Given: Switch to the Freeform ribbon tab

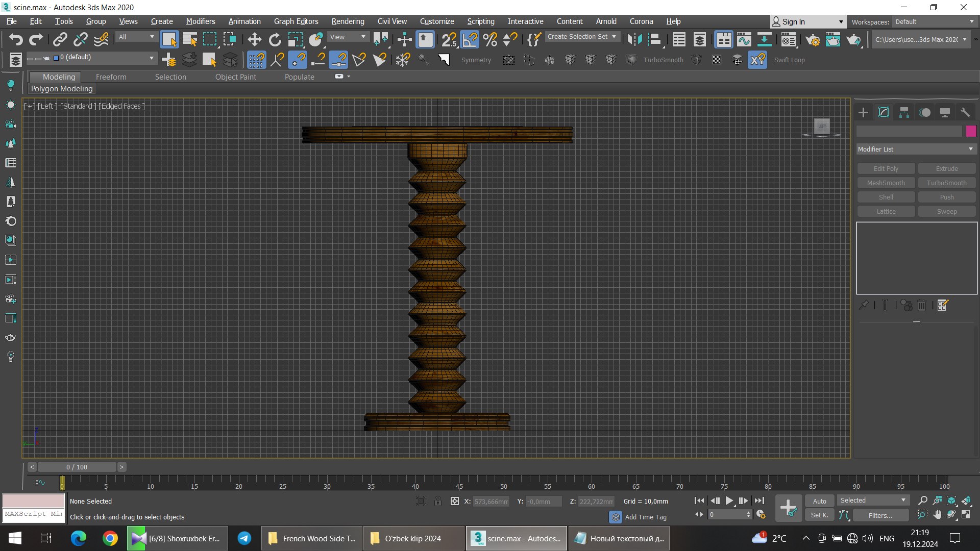Looking at the screenshot, I should tap(111, 77).
